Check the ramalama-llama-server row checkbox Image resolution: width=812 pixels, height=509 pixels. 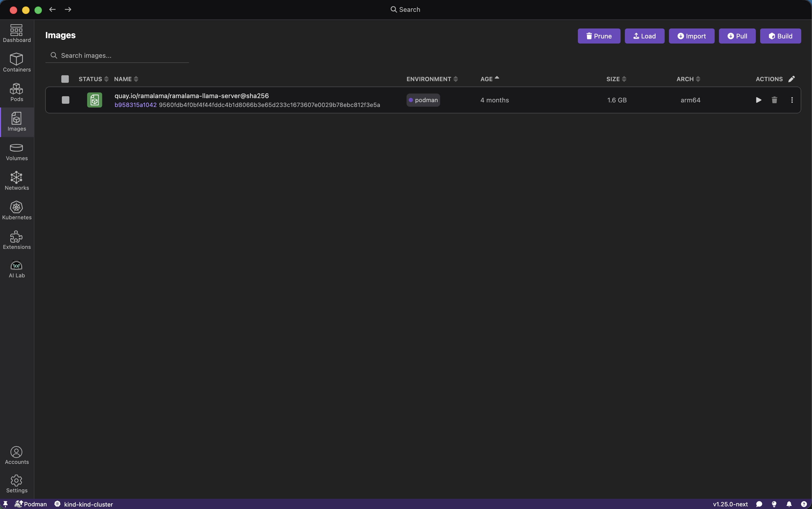(x=66, y=100)
